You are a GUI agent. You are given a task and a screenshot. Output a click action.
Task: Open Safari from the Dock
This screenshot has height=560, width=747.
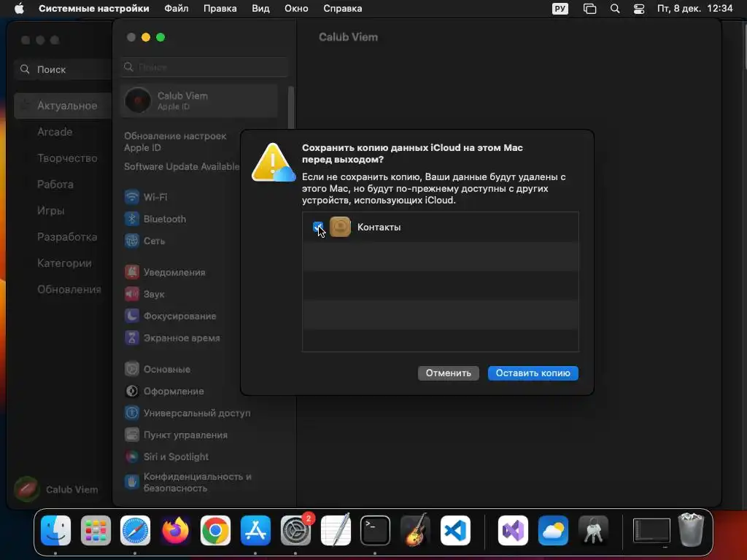point(135,530)
